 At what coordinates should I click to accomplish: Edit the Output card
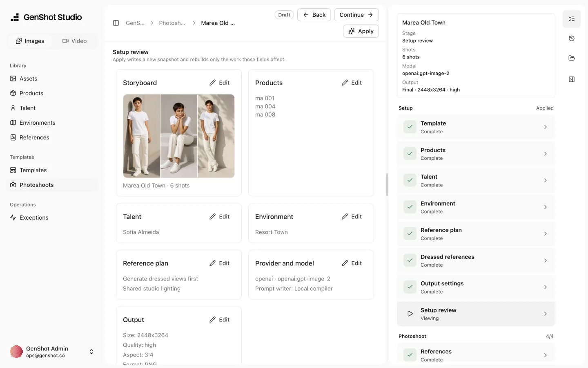220,320
